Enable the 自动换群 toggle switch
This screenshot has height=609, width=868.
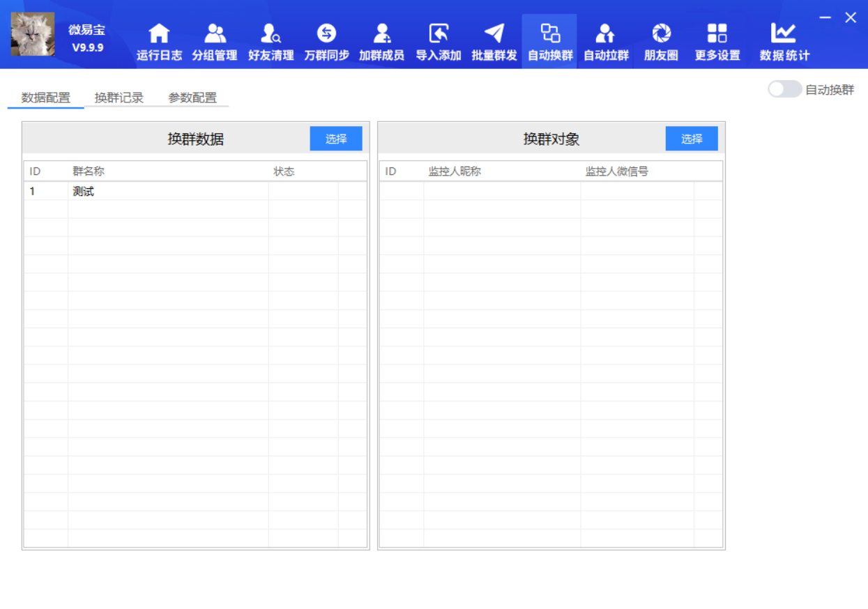coord(784,89)
